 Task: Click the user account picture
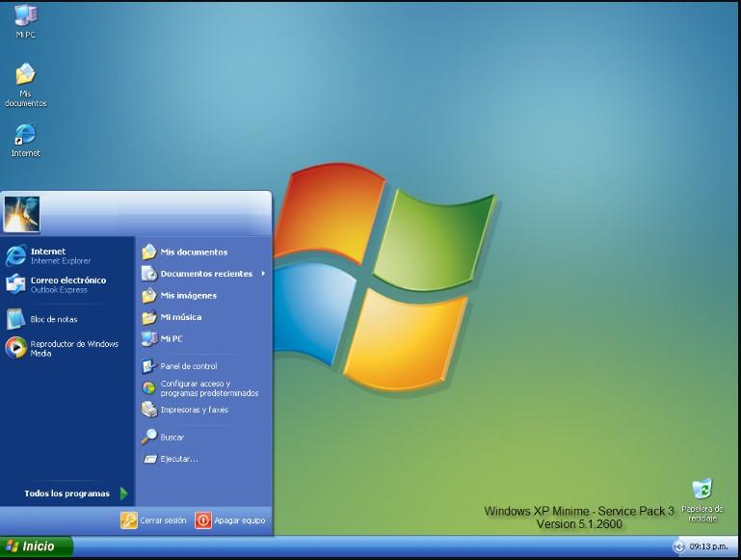tap(21, 212)
